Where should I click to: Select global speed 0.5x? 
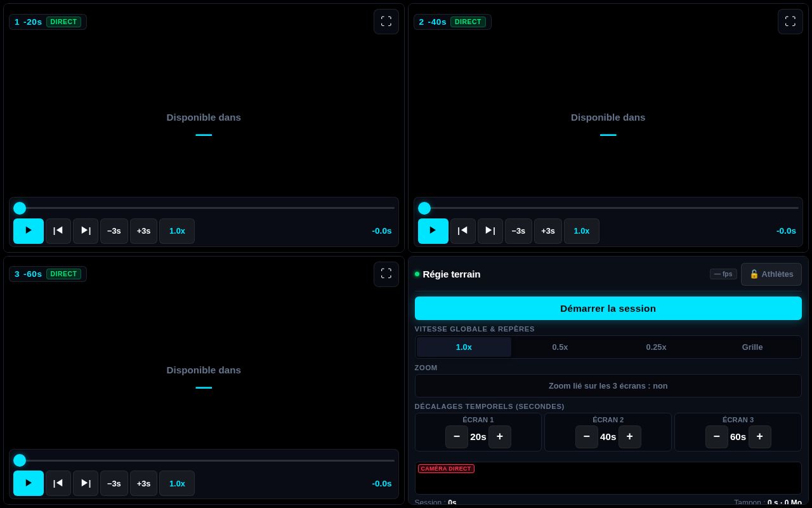click(x=560, y=347)
